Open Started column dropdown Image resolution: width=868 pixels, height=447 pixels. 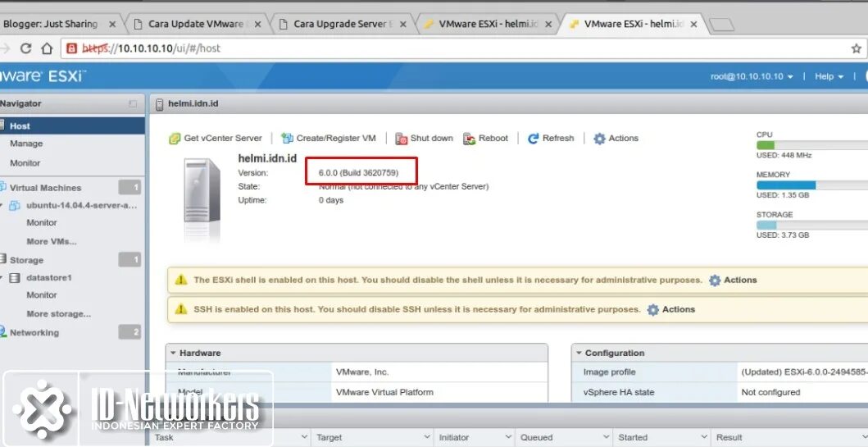pyautogui.click(x=702, y=437)
